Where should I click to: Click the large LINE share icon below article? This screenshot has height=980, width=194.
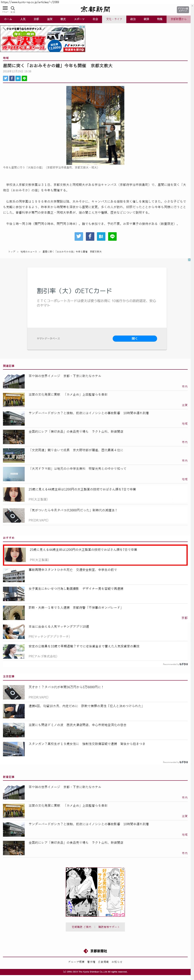tap(112, 236)
